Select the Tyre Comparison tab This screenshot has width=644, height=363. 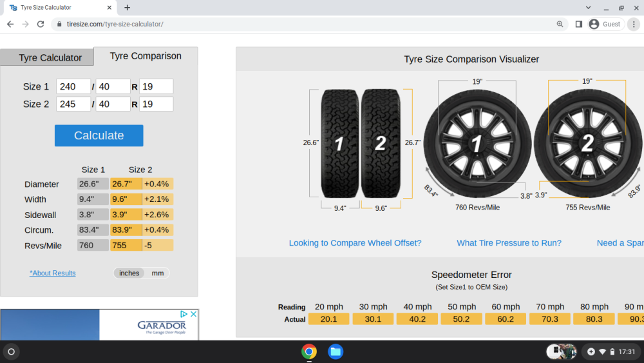click(x=146, y=56)
